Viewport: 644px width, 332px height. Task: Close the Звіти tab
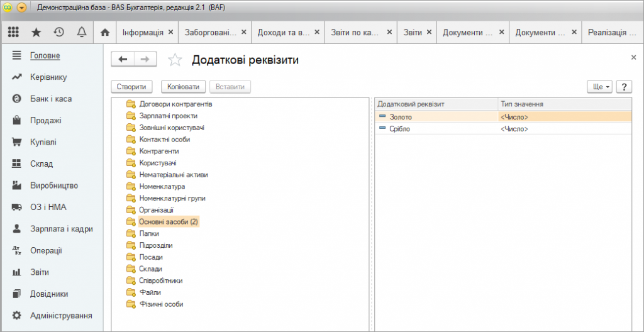429,32
